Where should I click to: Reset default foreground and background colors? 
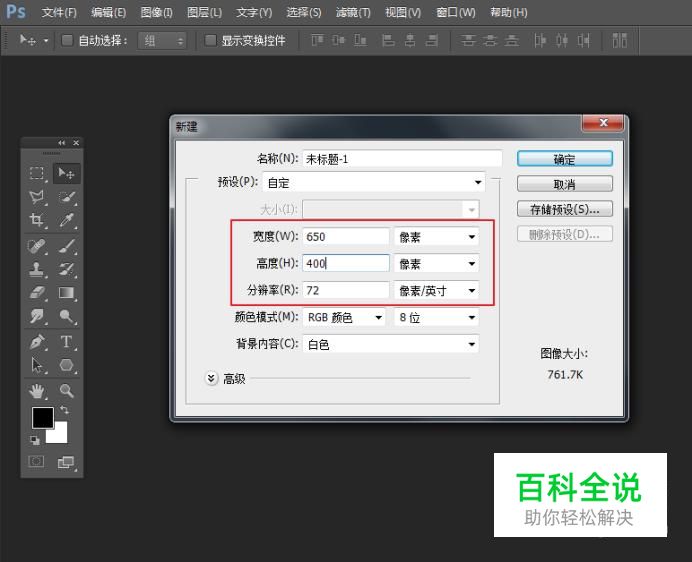(34, 440)
